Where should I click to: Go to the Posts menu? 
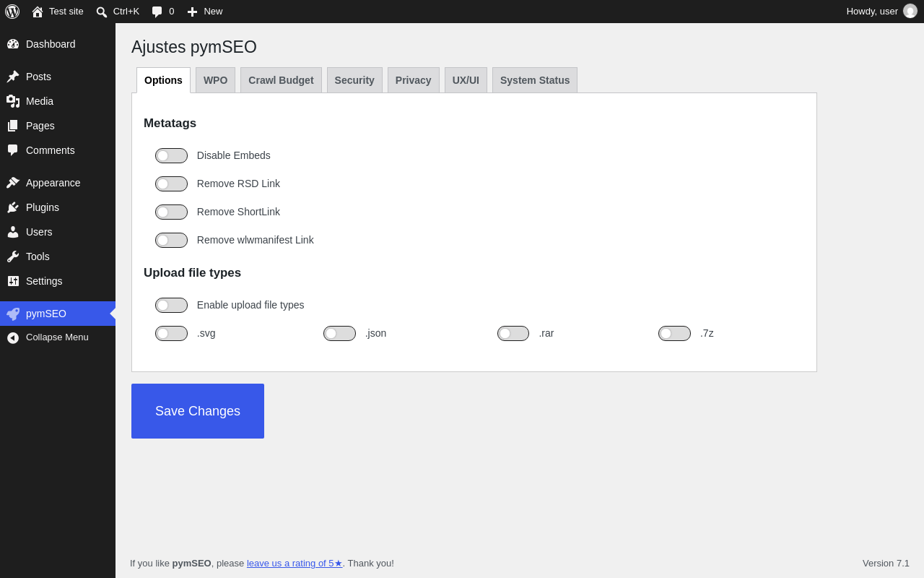58,77
